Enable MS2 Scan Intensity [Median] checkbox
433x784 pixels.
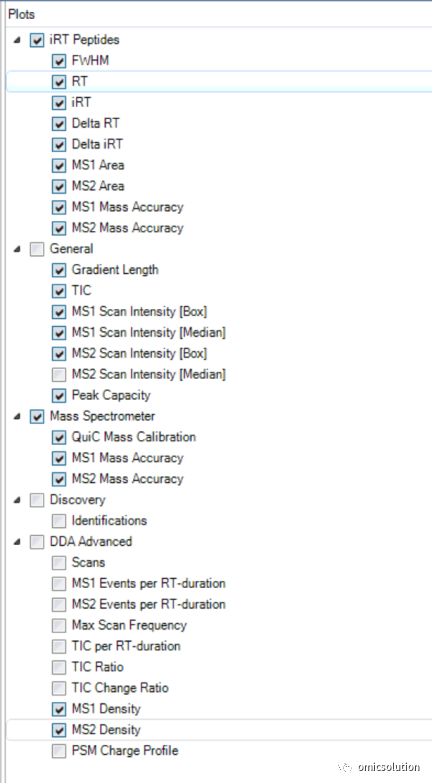(x=59, y=374)
